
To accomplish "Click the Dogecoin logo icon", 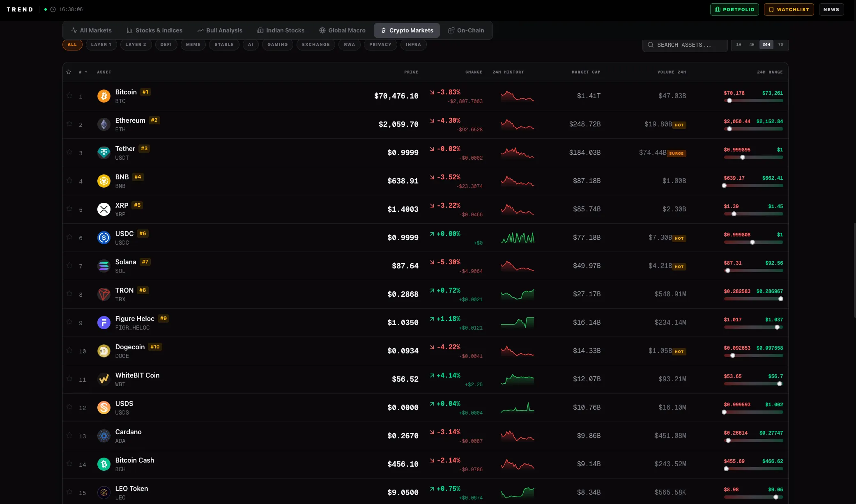I will 104,351.
